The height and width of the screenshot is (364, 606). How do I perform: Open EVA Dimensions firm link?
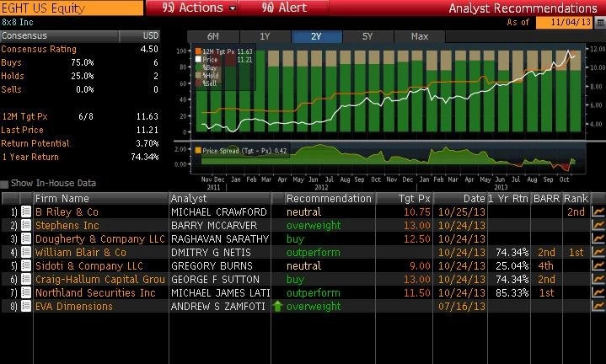[74, 307]
